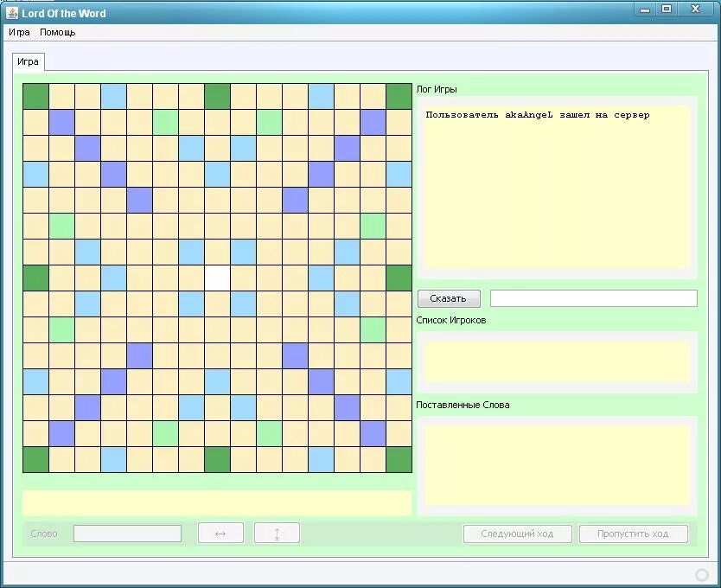Image resolution: width=721 pixels, height=588 pixels.
Task: Click the letter rack bar below board
Action: coord(217,503)
